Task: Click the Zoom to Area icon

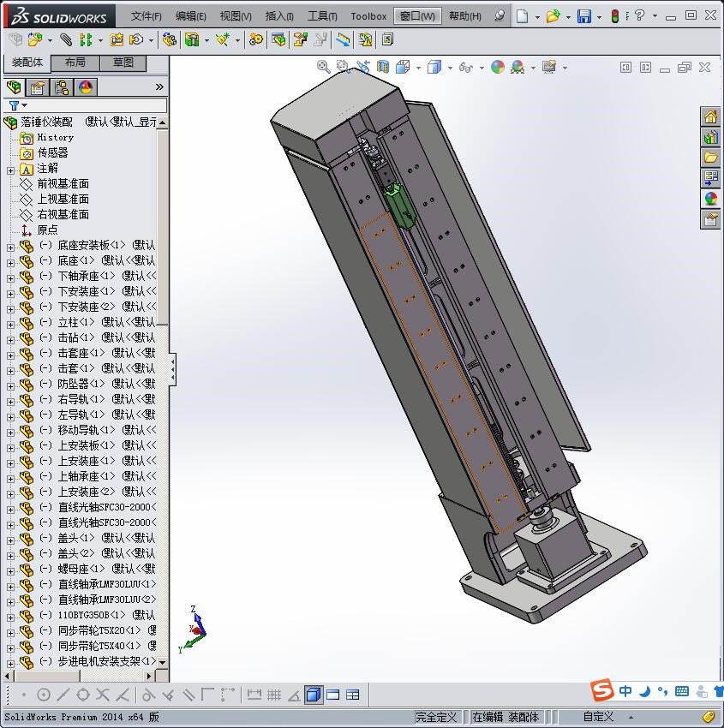Action: pyautogui.click(x=343, y=67)
